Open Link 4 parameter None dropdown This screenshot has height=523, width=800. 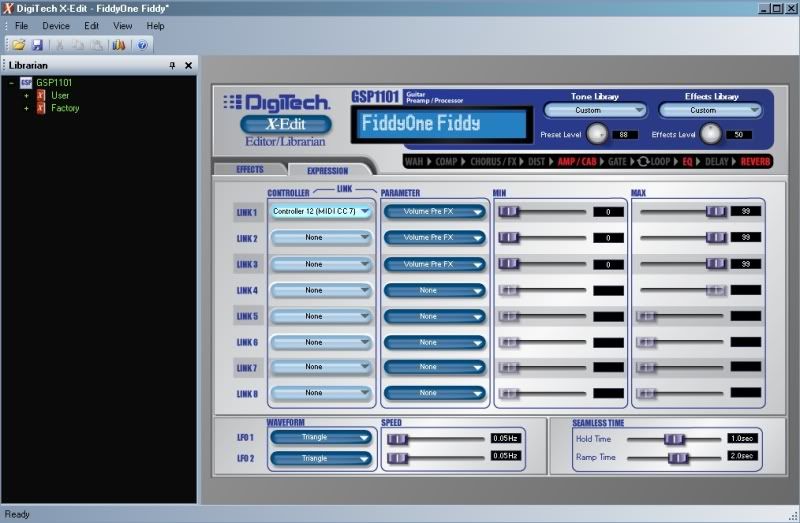(x=434, y=290)
